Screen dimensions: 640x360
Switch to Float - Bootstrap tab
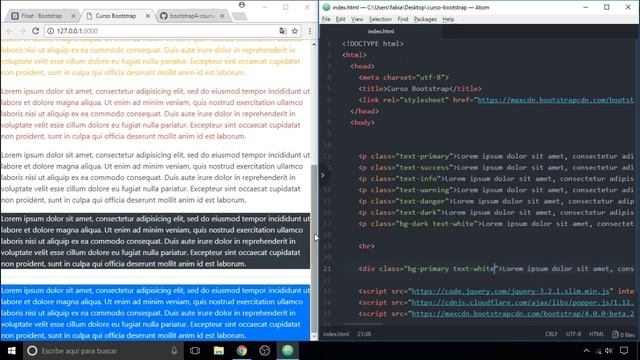click(42, 16)
